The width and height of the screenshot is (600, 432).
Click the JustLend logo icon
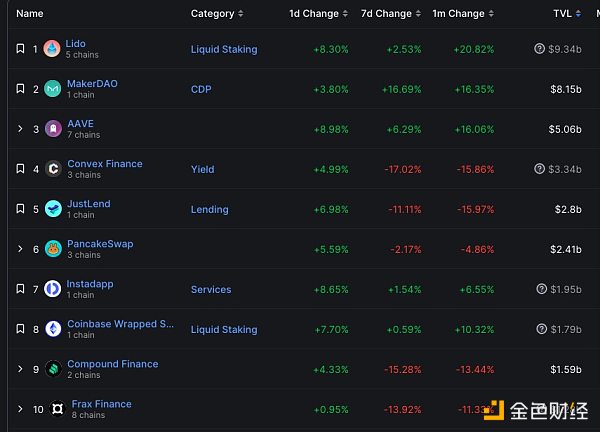52,209
